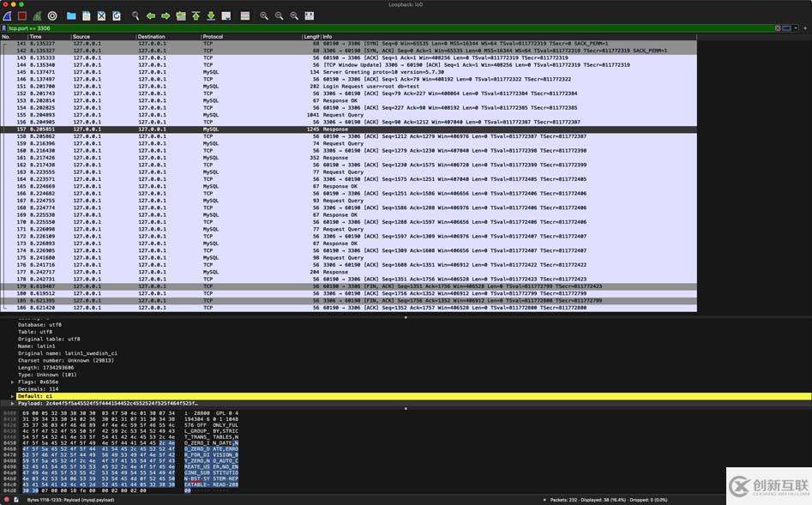Jump to the first packet
The image size is (812, 505).
click(x=195, y=16)
